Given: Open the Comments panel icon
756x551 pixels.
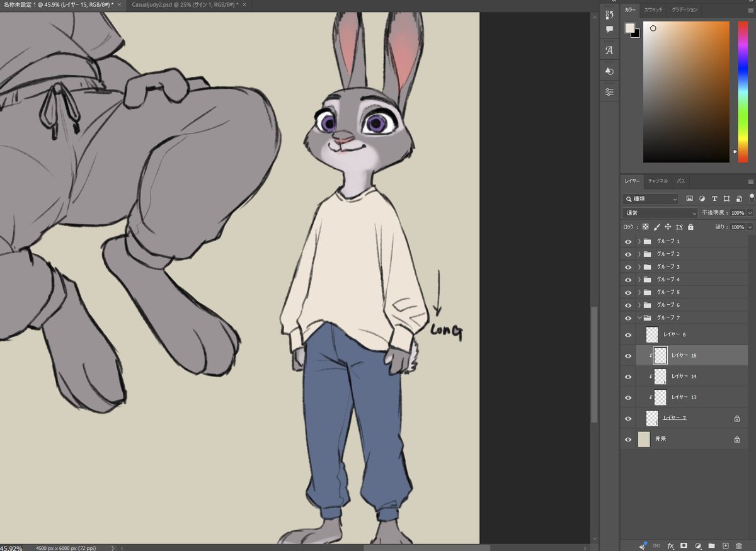Looking at the screenshot, I should 609,29.
